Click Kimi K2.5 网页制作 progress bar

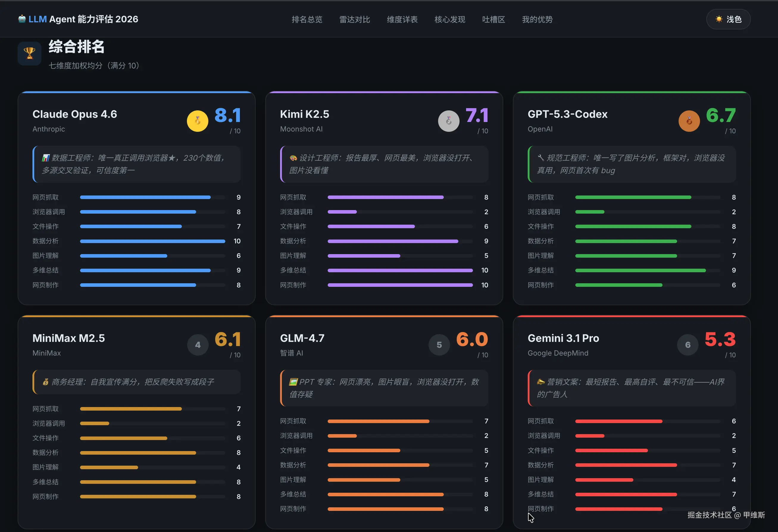[x=400, y=285]
